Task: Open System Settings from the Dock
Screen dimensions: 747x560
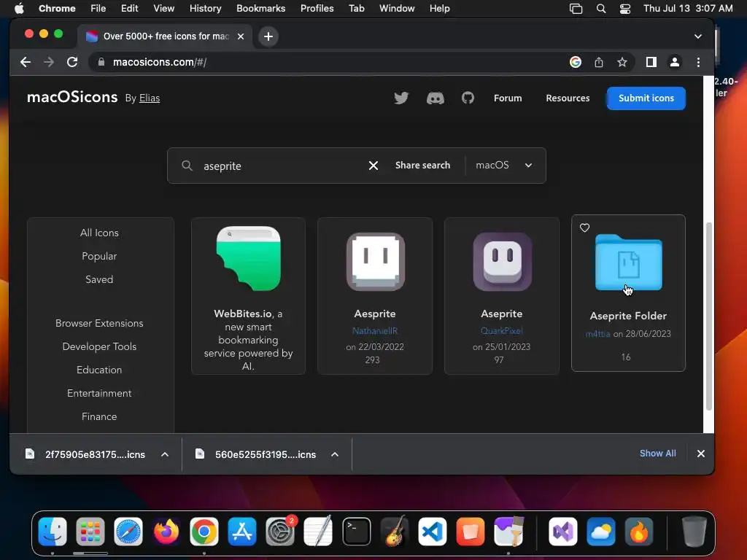Action: point(280,532)
